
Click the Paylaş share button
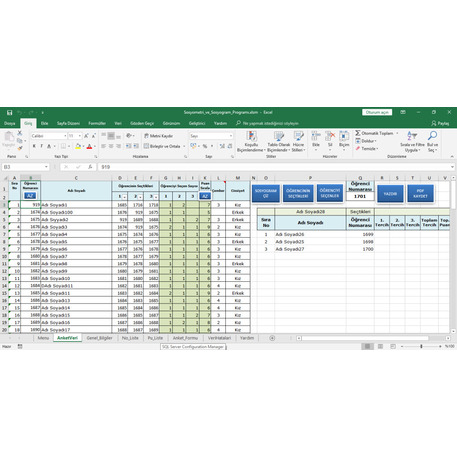pos(440,123)
